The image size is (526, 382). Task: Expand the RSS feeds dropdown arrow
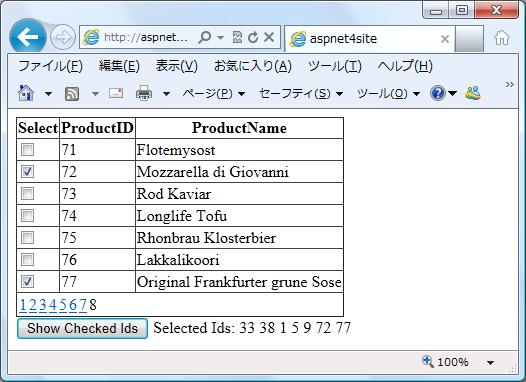coord(95,94)
